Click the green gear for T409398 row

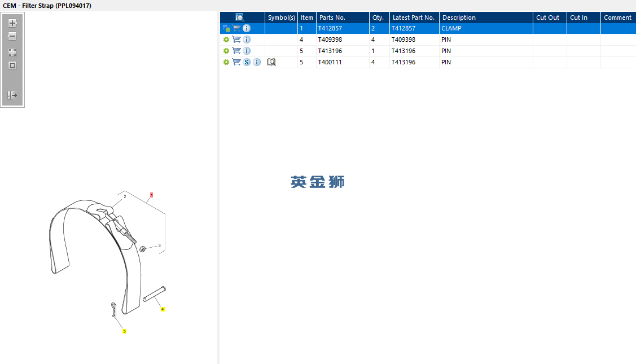[x=226, y=40]
